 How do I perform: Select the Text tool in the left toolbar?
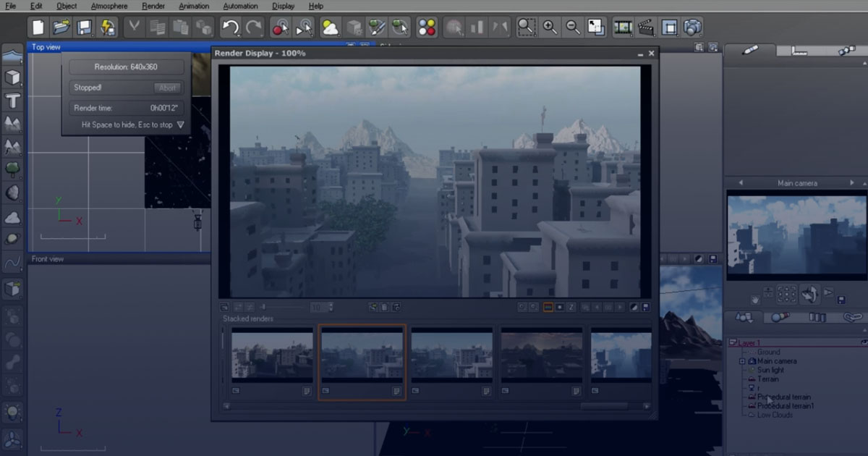coord(12,101)
